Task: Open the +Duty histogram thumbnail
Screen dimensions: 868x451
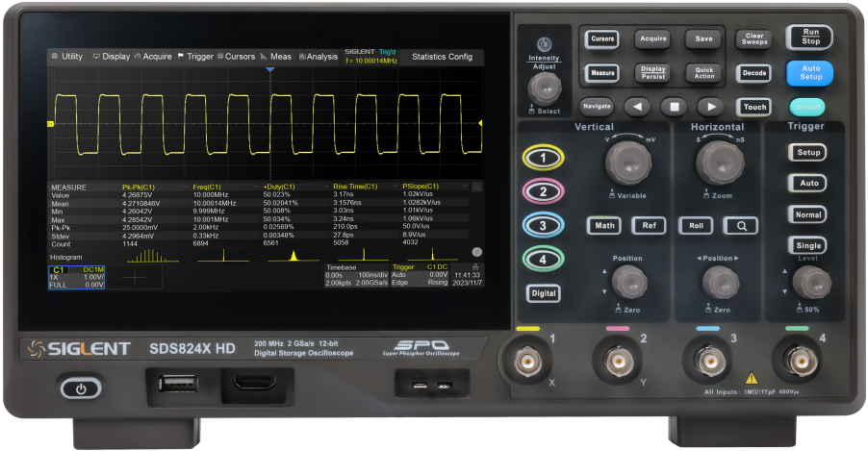Action: pyautogui.click(x=294, y=256)
